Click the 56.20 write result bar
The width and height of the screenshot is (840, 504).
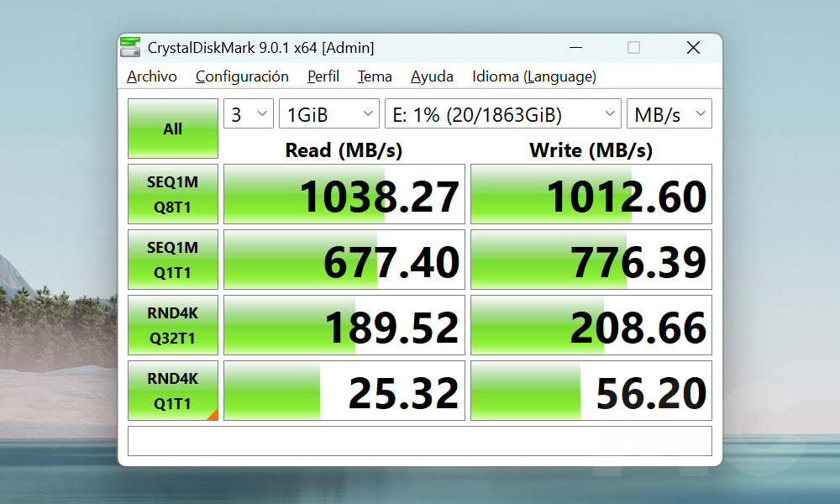591,391
